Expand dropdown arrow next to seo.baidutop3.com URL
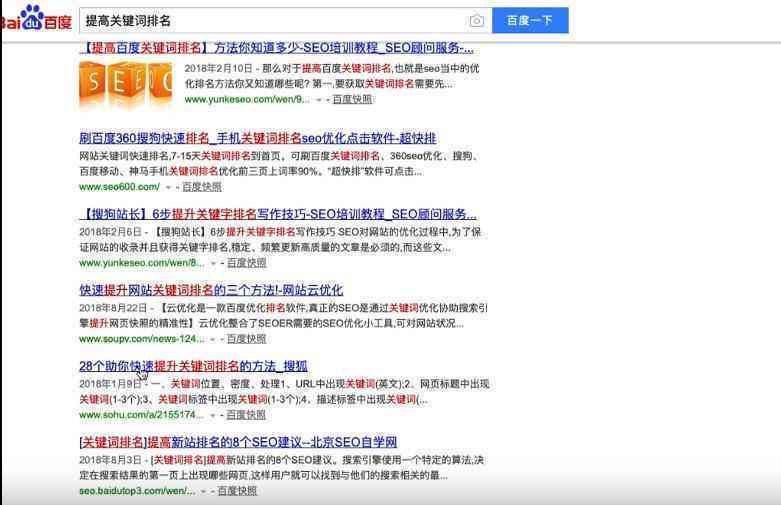This screenshot has width=781, height=505. [x=204, y=491]
